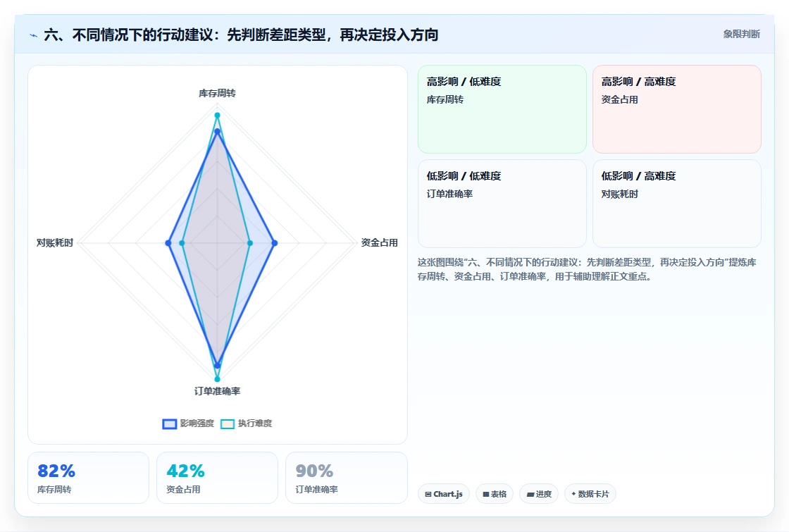Click the 影响强度 legend label
The width and height of the screenshot is (789, 532).
click(x=197, y=423)
